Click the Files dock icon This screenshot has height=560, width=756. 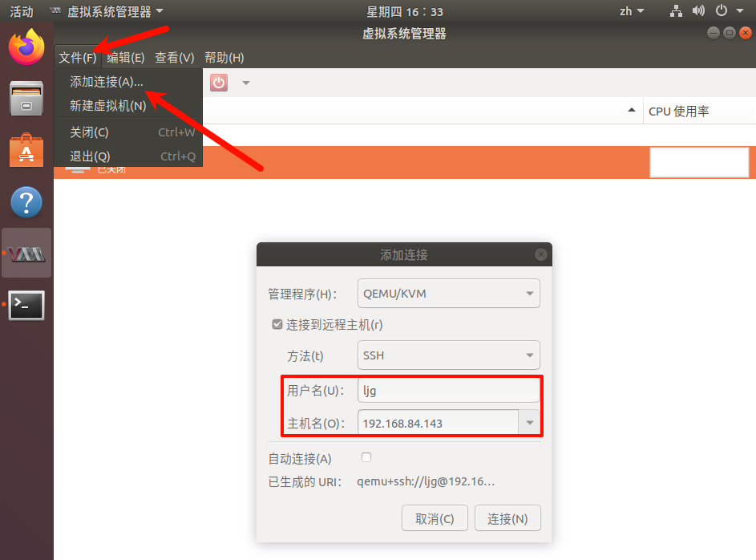tap(26, 99)
